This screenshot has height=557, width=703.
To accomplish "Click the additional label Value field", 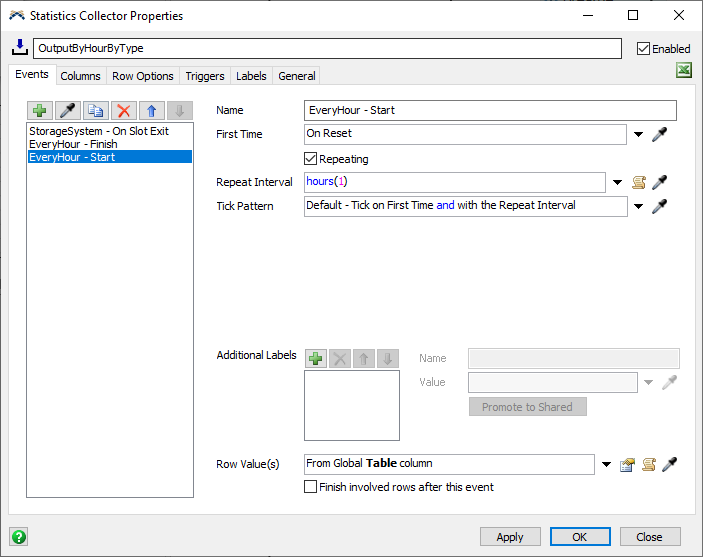I will (553, 382).
